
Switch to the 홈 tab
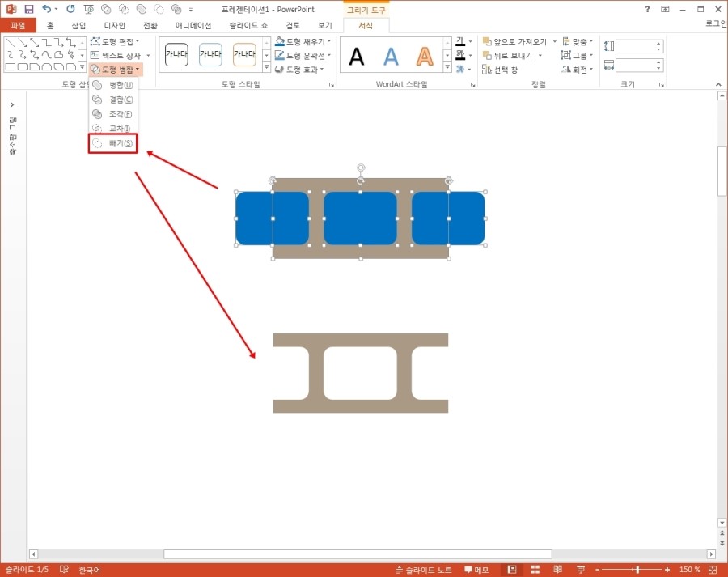click(50, 25)
